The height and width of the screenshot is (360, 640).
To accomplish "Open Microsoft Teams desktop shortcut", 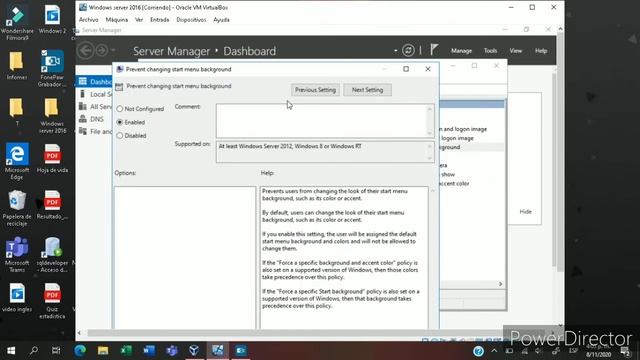I will (17, 255).
